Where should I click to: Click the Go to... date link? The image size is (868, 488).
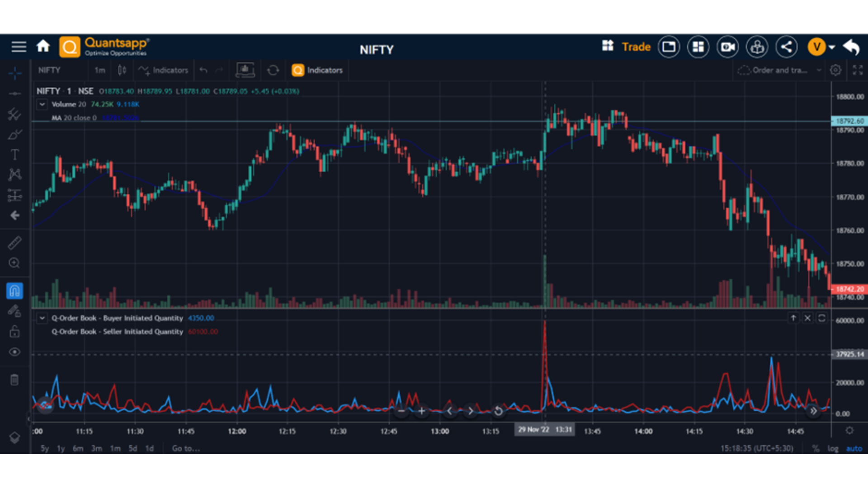(x=186, y=448)
